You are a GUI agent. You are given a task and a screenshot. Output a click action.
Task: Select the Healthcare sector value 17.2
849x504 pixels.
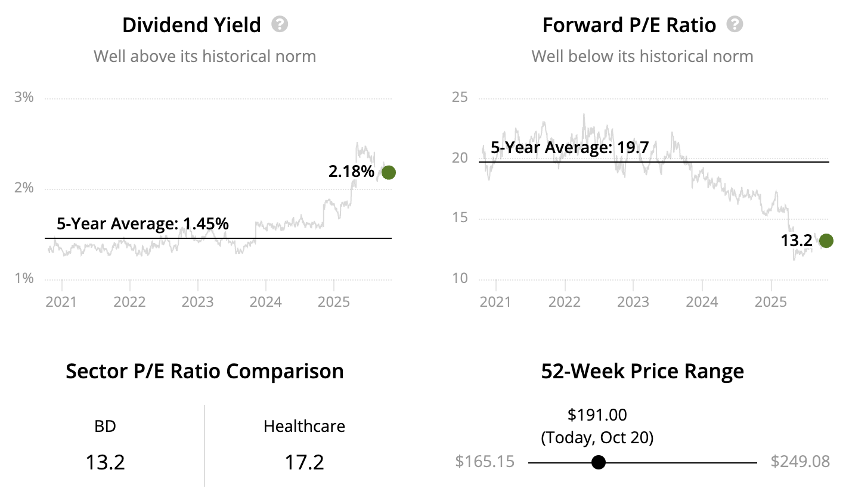point(304,462)
